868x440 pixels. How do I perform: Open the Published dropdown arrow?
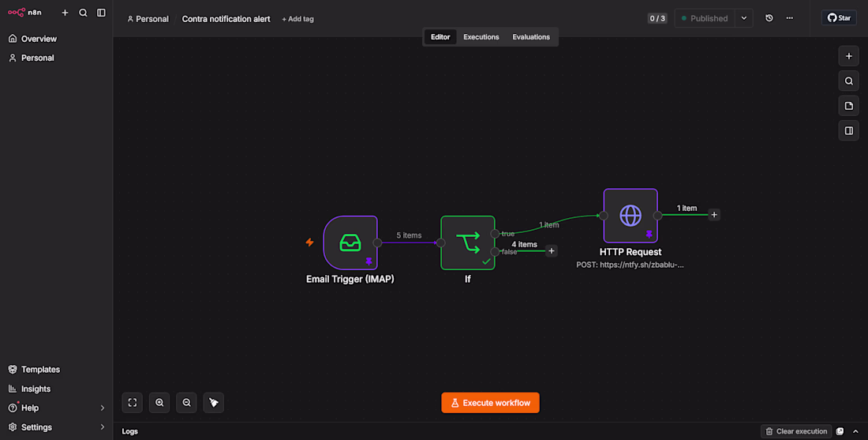(744, 18)
